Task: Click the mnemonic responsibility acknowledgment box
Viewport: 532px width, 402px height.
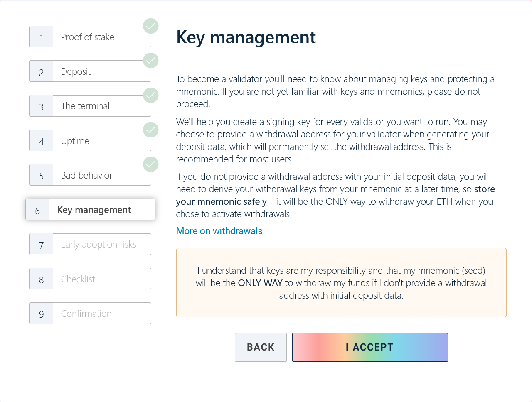Action: 341,283
